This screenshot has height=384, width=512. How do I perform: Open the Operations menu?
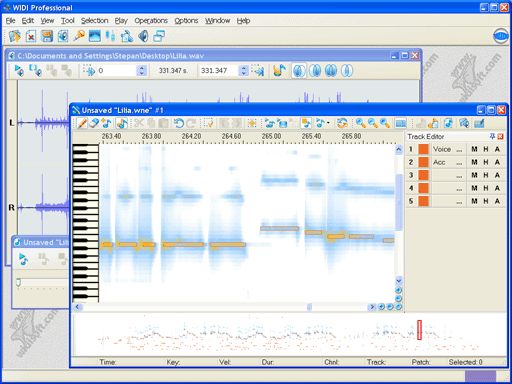click(x=151, y=21)
